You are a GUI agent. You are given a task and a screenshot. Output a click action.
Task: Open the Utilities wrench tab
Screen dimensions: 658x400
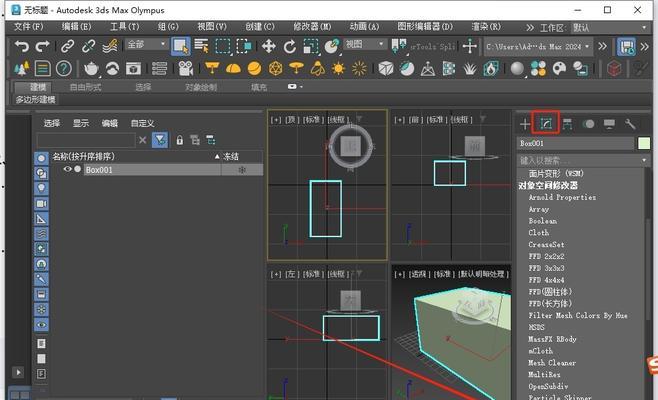click(630, 124)
